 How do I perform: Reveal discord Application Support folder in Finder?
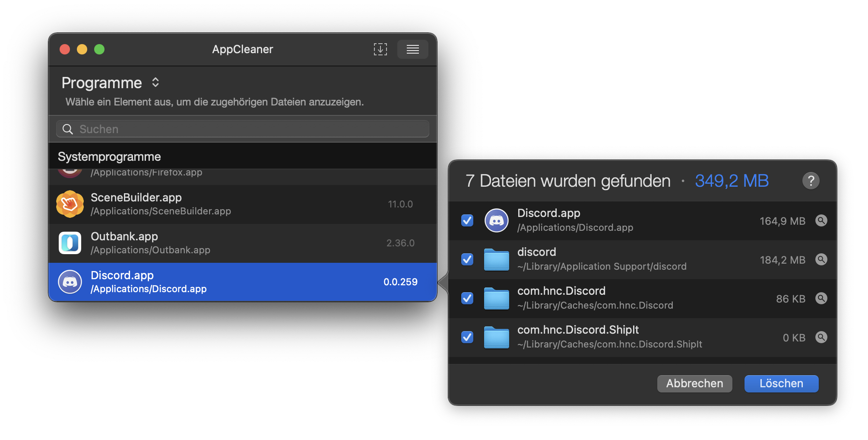[x=821, y=259]
